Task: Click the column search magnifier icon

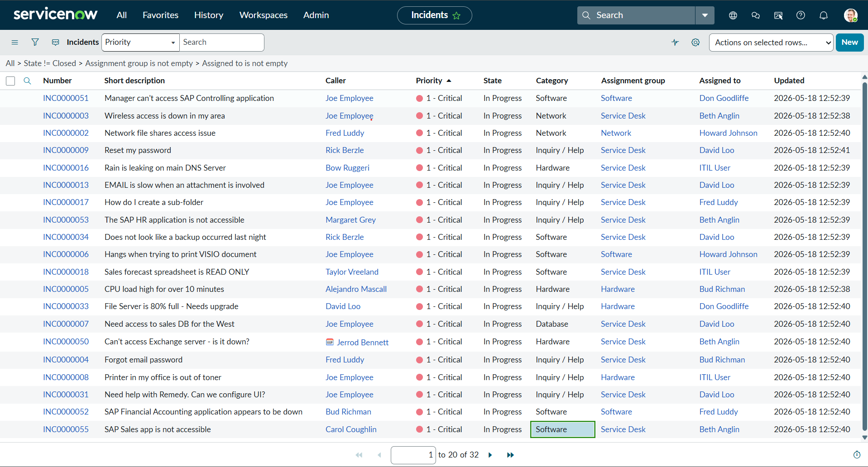Action: (27, 81)
